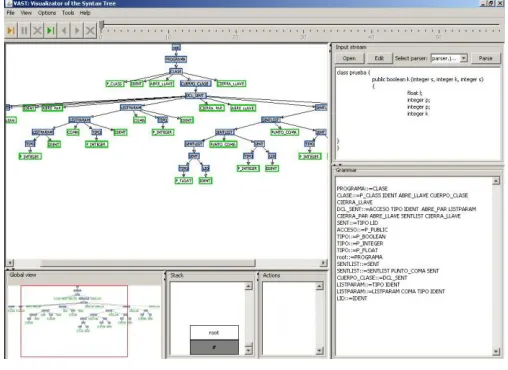Select the CIERRA_LLAVE leaf node
The image size is (508, 370).
pos(231,84)
